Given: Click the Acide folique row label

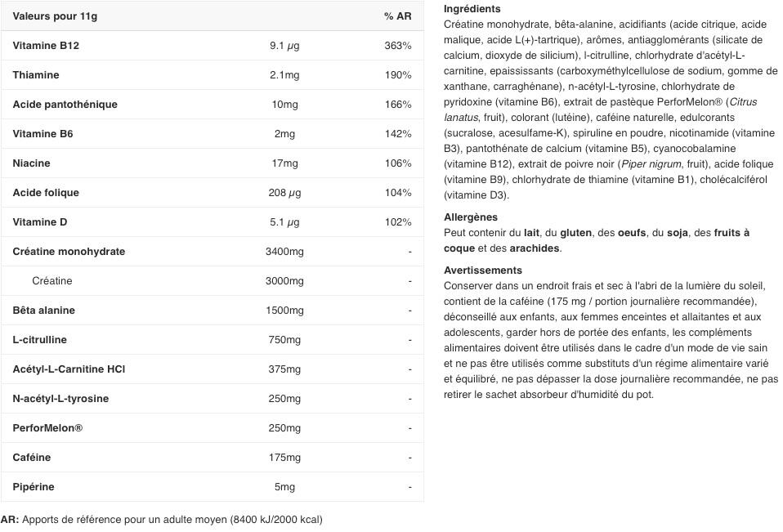Looking at the screenshot, I should pyautogui.click(x=46, y=193).
